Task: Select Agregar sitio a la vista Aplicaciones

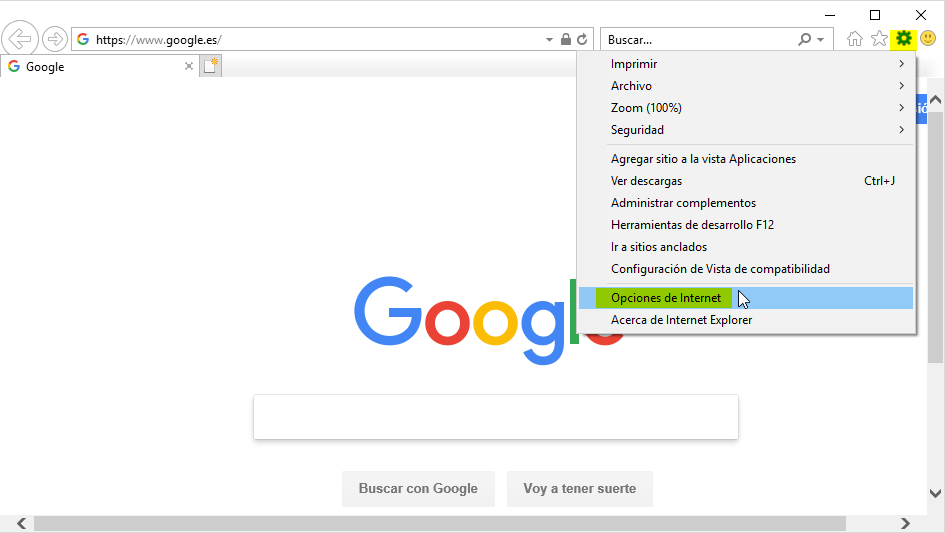Action: [746, 159]
